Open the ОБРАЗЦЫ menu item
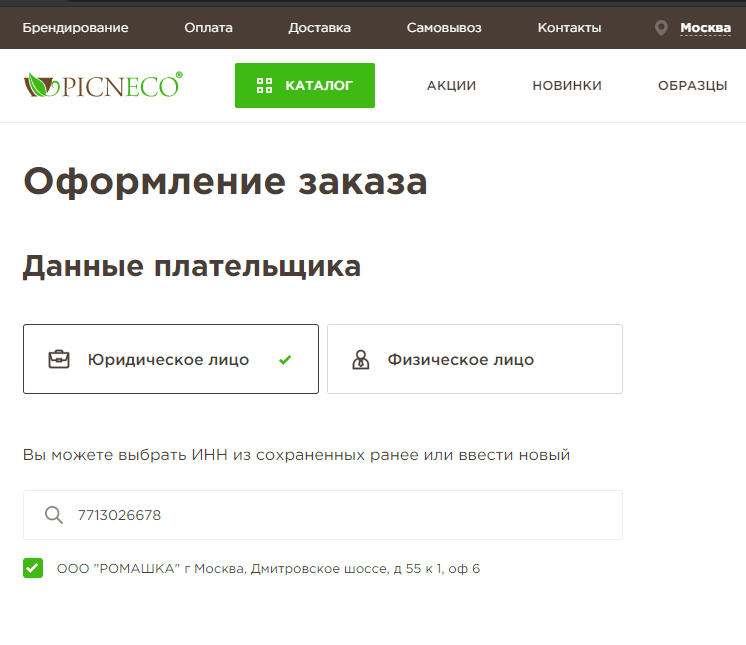Image resolution: width=746 pixels, height=645 pixels. 692,86
